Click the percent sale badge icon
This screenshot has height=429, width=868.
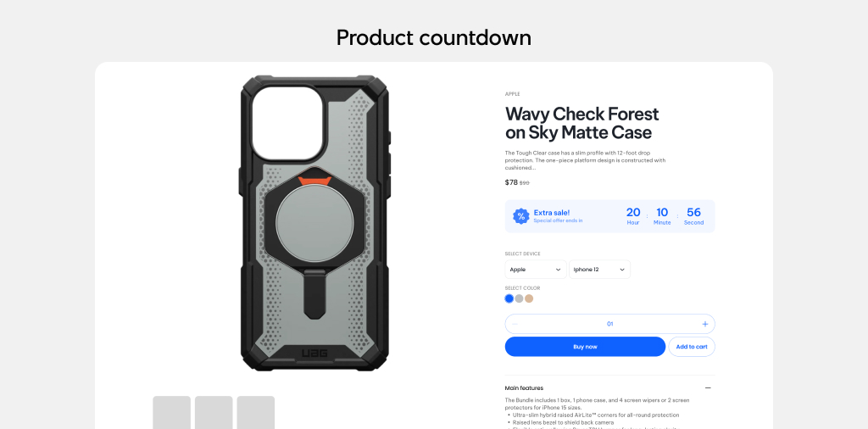pyautogui.click(x=521, y=216)
